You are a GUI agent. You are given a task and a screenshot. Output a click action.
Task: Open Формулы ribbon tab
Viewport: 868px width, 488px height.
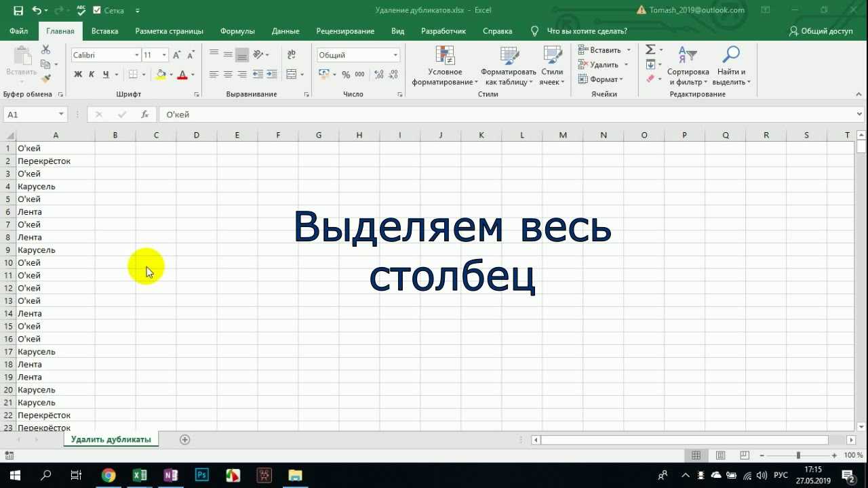point(237,31)
